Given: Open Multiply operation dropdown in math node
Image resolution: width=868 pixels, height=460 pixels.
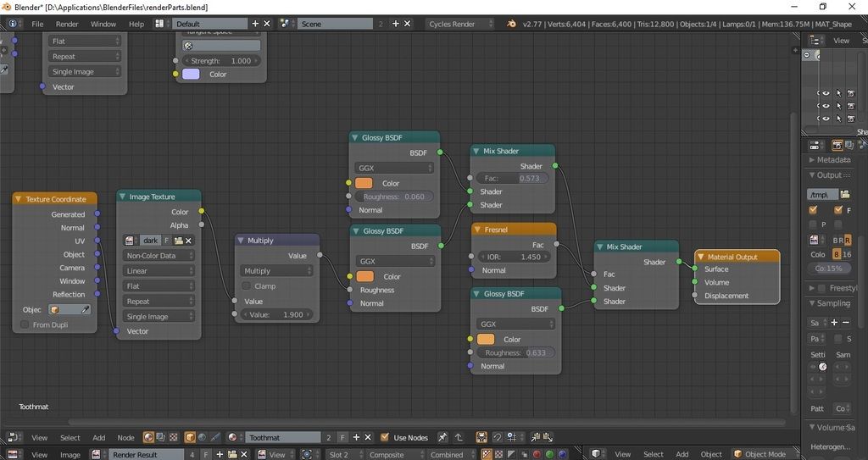Looking at the screenshot, I should 276,271.
